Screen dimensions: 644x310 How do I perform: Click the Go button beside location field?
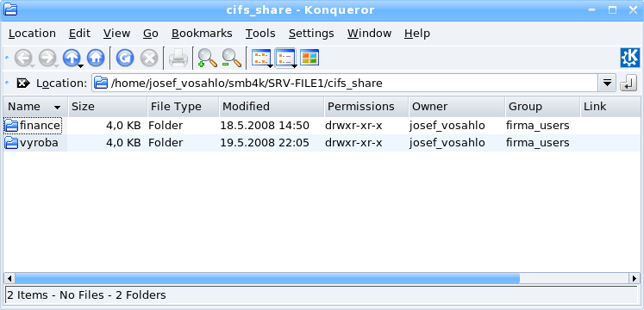[628, 84]
